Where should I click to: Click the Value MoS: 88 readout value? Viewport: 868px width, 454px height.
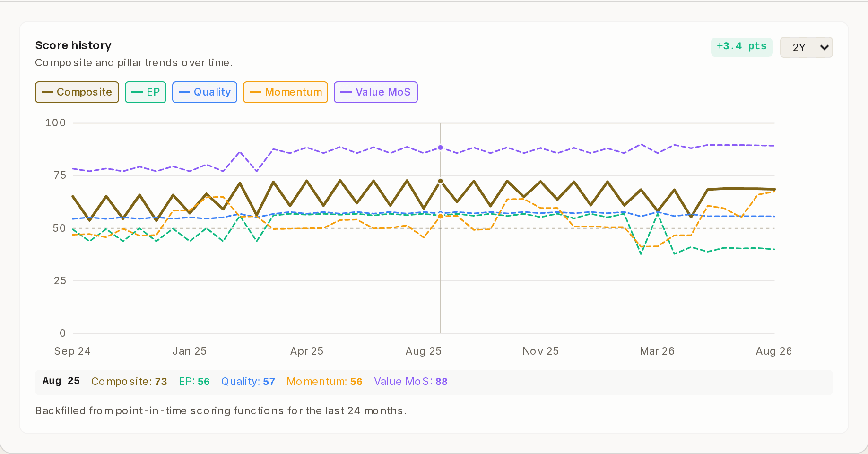tap(411, 382)
